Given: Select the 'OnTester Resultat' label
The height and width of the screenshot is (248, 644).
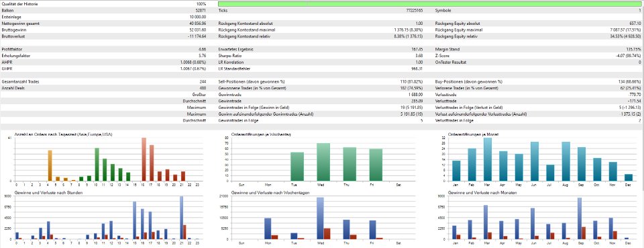Looking at the screenshot, I should (x=451, y=62).
